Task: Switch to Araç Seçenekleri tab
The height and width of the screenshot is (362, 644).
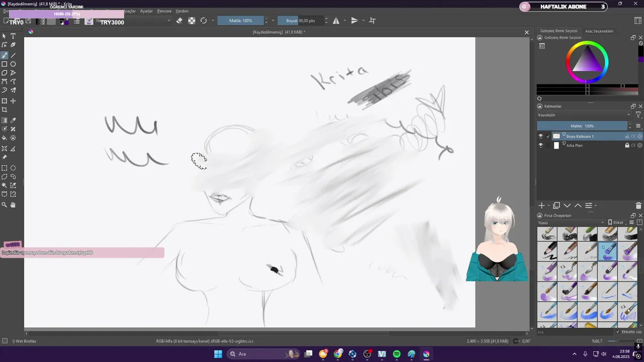Action: (599, 31)
